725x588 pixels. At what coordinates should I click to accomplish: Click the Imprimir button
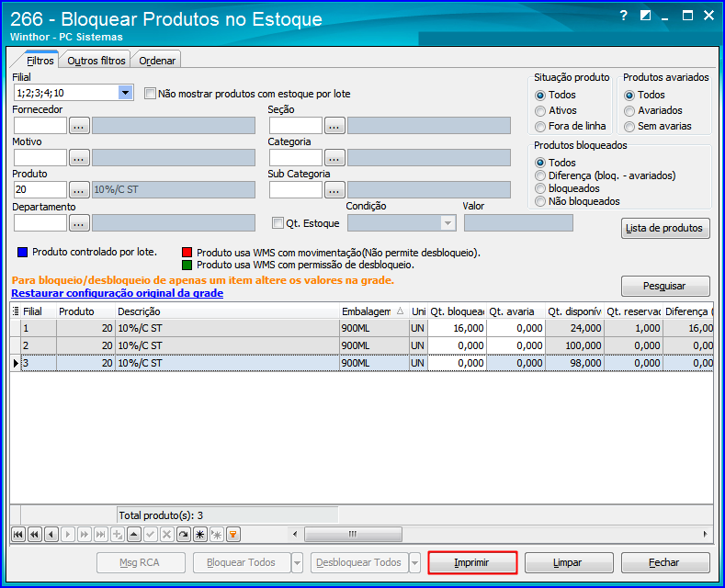[472, 562]
